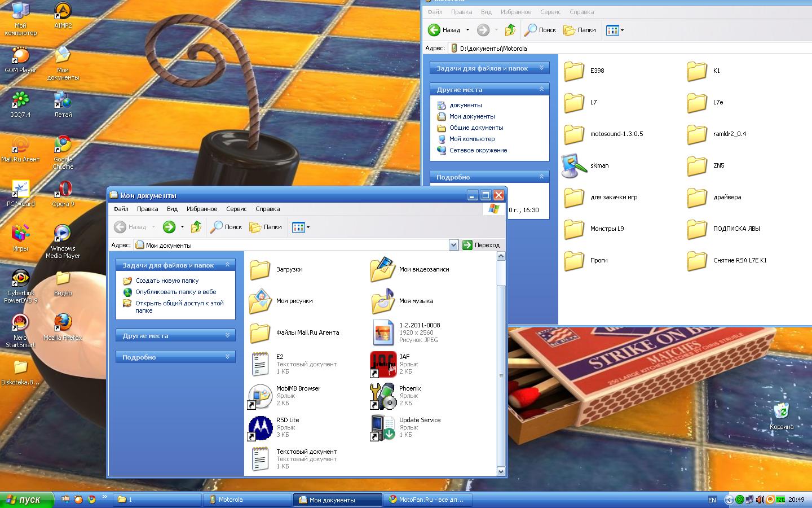Select the Загрузки folder in Мои документы
The image size is (812, 508).
[x=276, y=269]
